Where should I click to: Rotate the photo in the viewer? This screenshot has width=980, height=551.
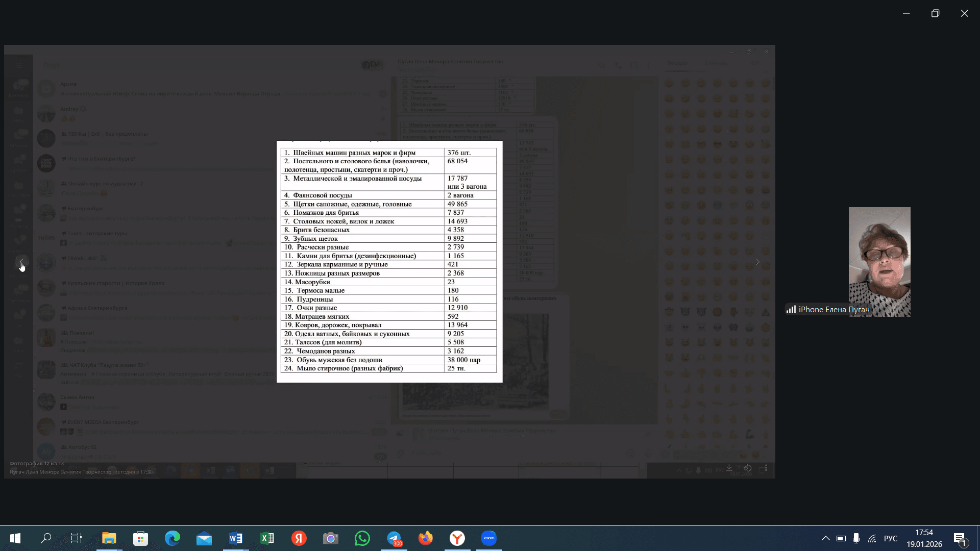747,468
